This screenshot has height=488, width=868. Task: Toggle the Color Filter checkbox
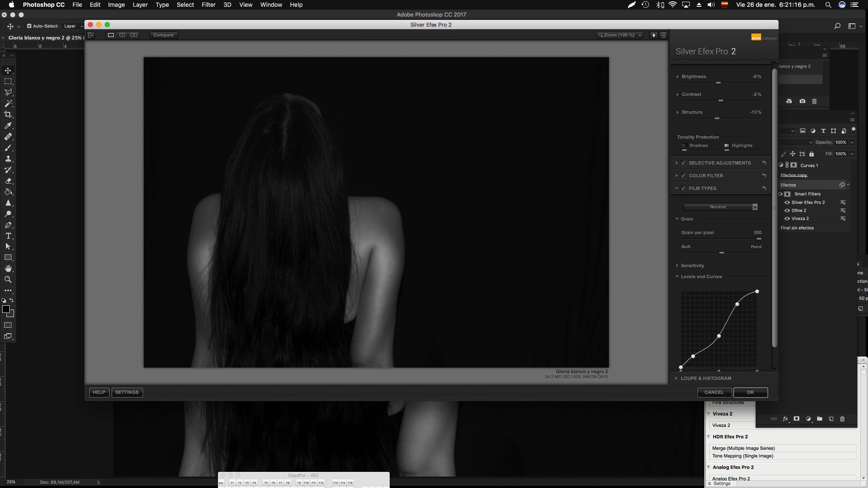click(684, 176)
